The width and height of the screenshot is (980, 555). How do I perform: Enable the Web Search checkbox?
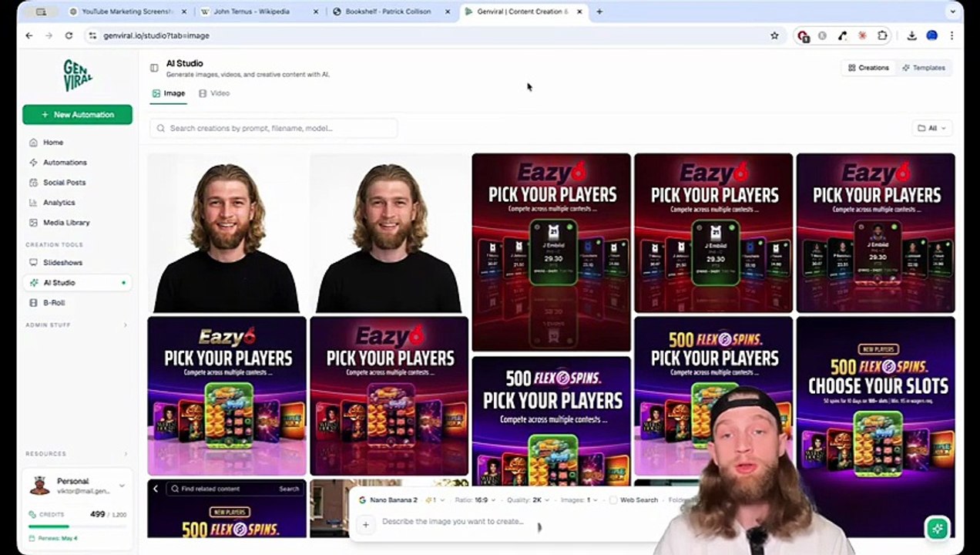(x=612, y=500)
